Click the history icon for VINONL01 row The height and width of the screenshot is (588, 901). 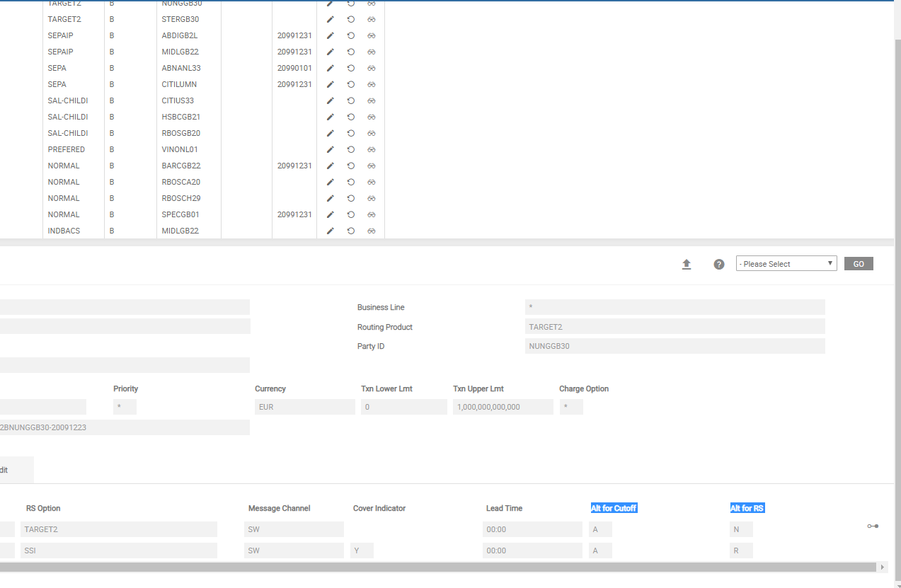pyautogui.click(x=350, y=149)
